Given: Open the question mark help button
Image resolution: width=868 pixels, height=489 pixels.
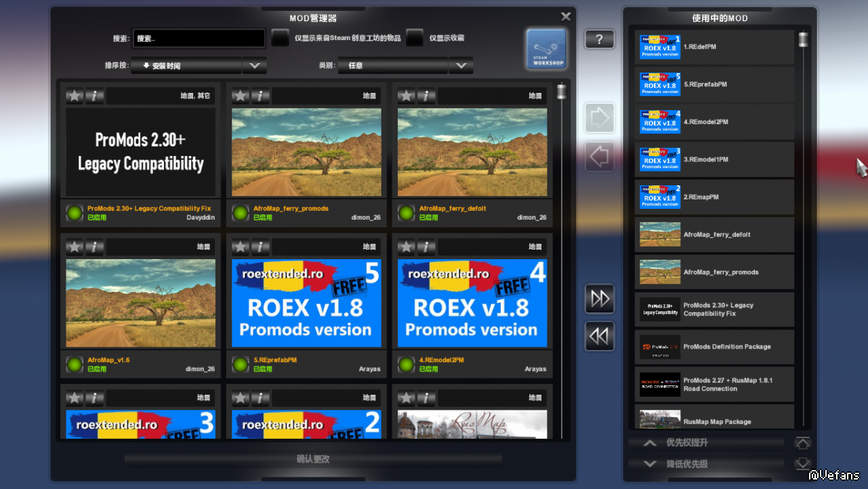Looking at the screenshot, I should click(x=599, y=39).
